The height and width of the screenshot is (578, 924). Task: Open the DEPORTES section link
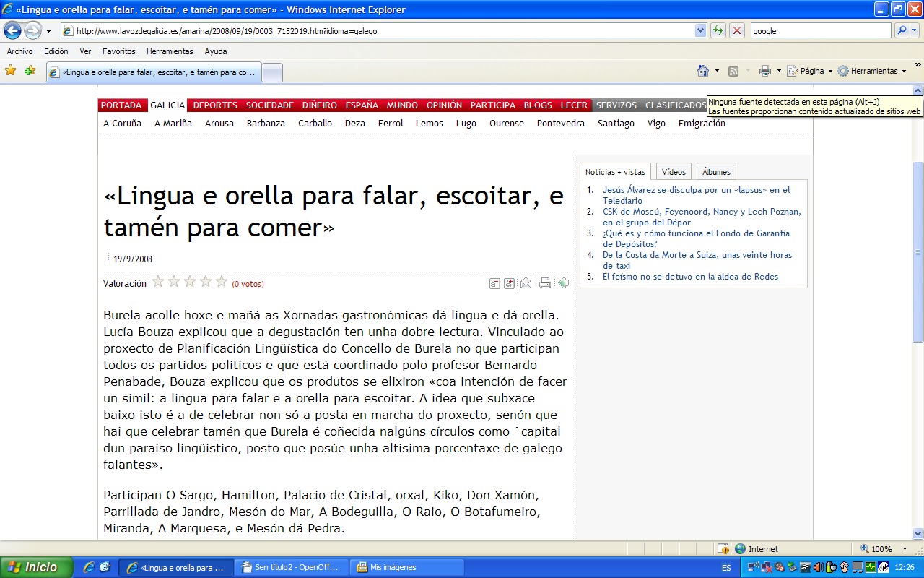coord(215,105)
